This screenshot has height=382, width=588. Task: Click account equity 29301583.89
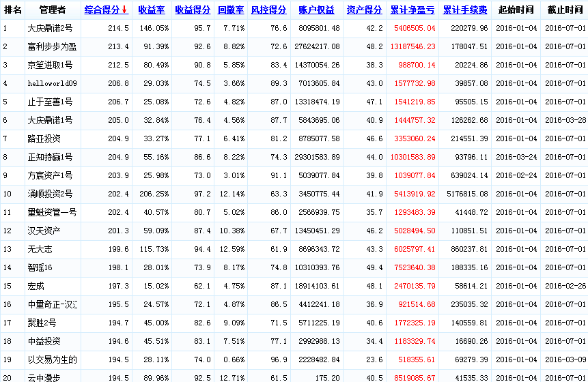point(318,157)
